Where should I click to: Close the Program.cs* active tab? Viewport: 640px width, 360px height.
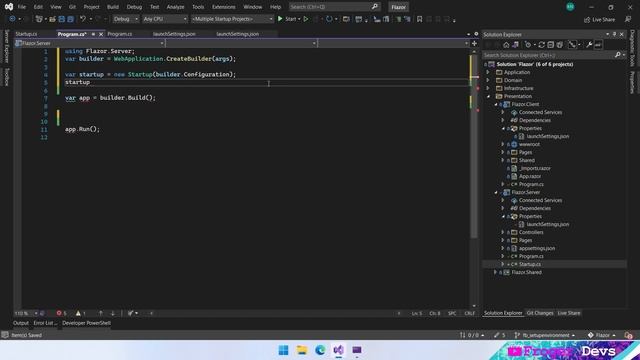pos(101,34)
